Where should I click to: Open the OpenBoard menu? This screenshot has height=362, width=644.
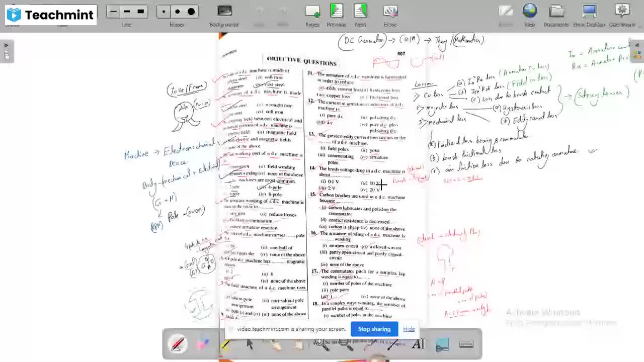(x=622, y=16)
